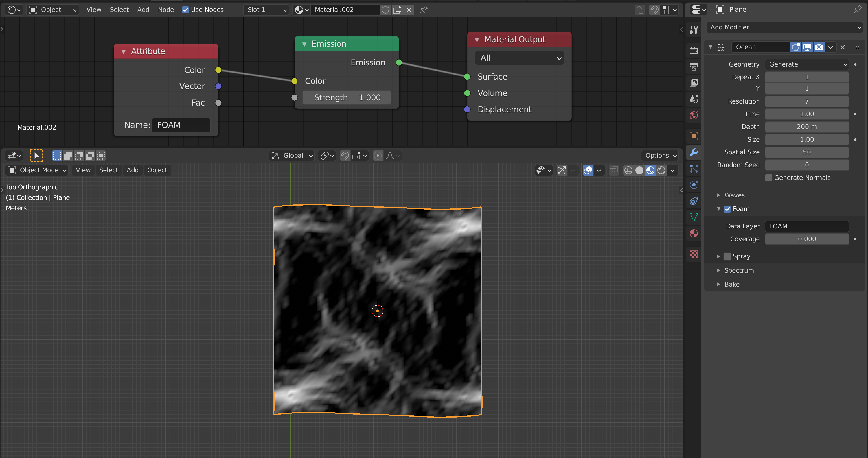Open the Object Data Properties tab
Image resolution: width=868 pixels, height=458 pixels.
pyautogui.click(x=694, y=217)
